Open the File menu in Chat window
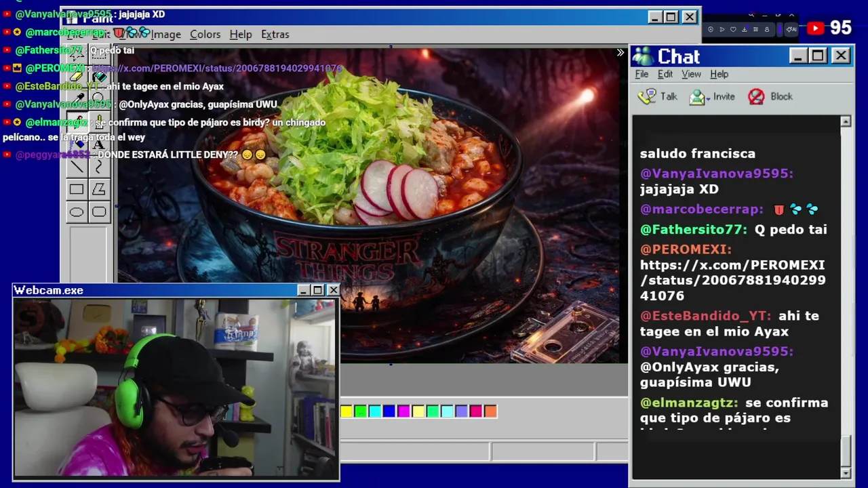Viewport: 868px width, 488px height. (642, 74)
